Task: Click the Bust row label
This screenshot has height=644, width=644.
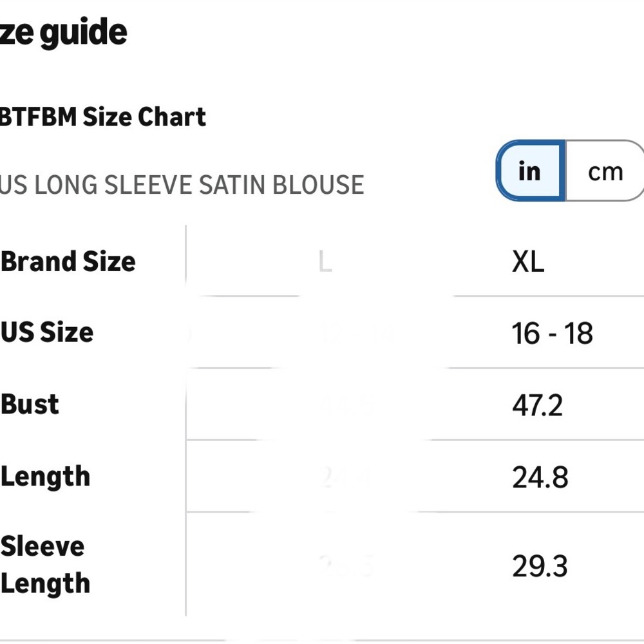Action: tap(30, 404)
